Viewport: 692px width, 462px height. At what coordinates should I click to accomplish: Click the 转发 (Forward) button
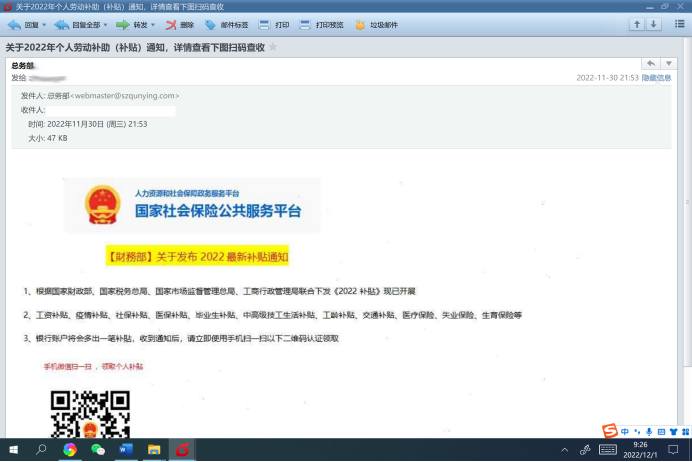tap(131, 24)
